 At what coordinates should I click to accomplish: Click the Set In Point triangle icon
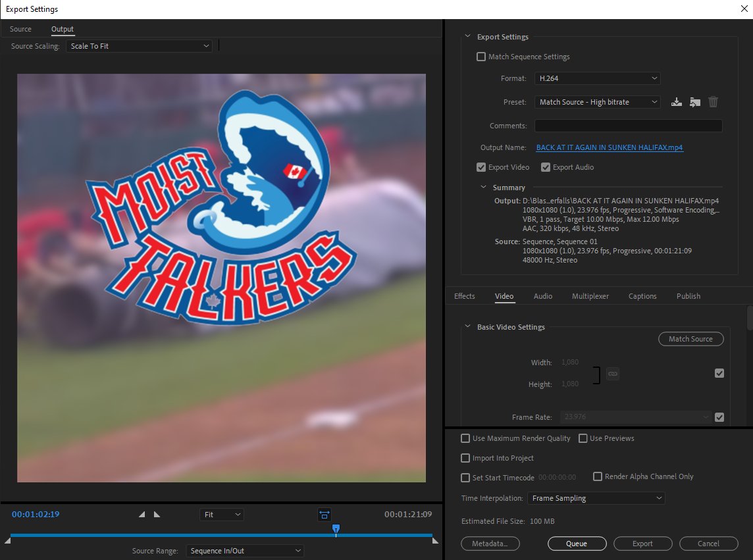[142, 515]
